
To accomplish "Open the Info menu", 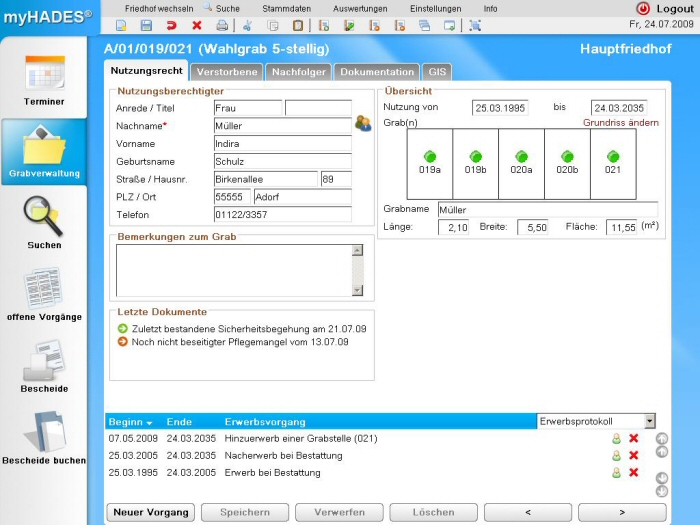I will point(490,8).
